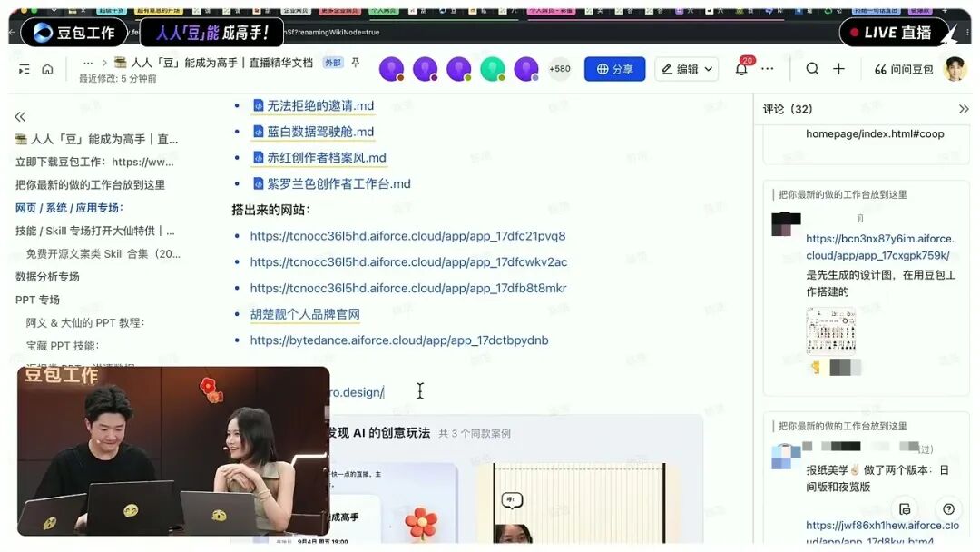Open the app_17dfcwkv2ac link
980x552 pixels.
point(408,262)
